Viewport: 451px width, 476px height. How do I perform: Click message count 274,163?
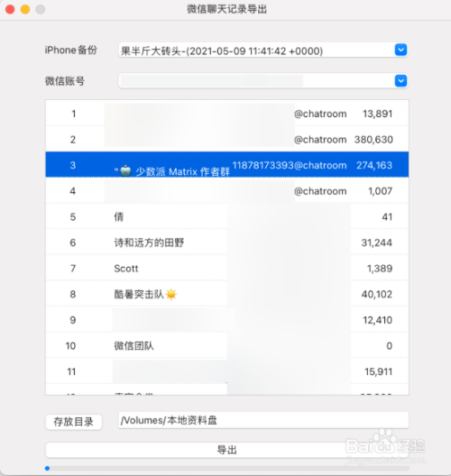point(374,165)
